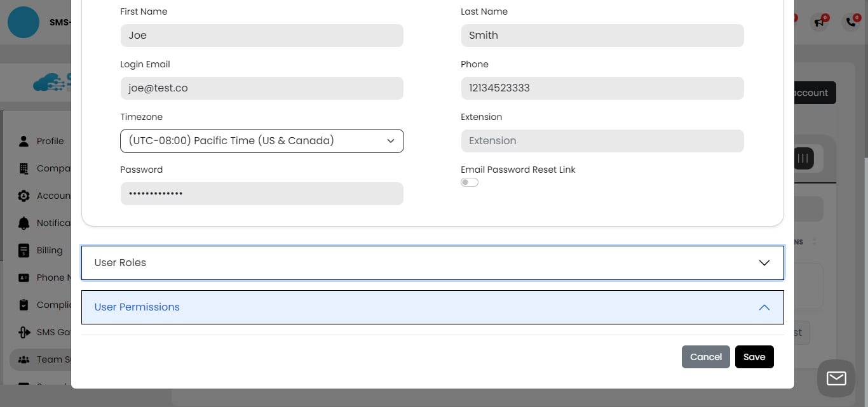Click the Save button
868x407 pixels.
click(x=754, y=357)
